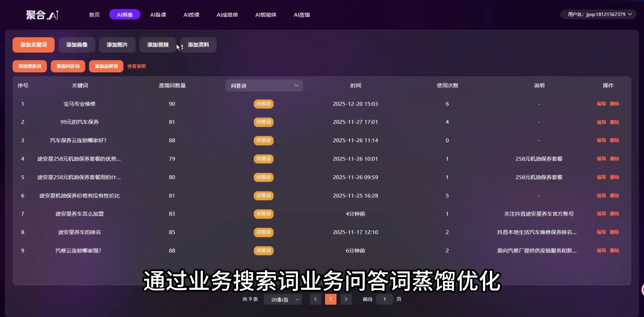Click the 前往 page number input field
Image resolution: width=644 pixels, height=317 pixels.
coord(384,299)
